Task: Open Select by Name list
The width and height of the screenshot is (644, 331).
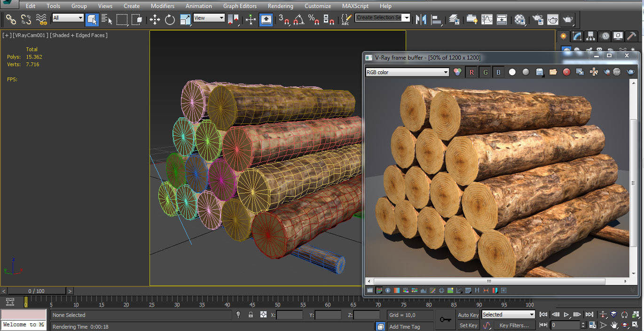Action: tap(107, 19)
